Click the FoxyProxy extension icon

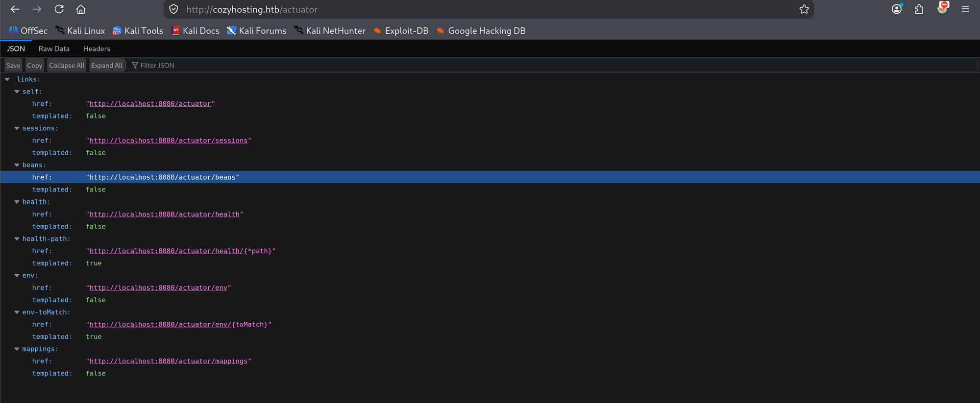(x=942, y=8)
